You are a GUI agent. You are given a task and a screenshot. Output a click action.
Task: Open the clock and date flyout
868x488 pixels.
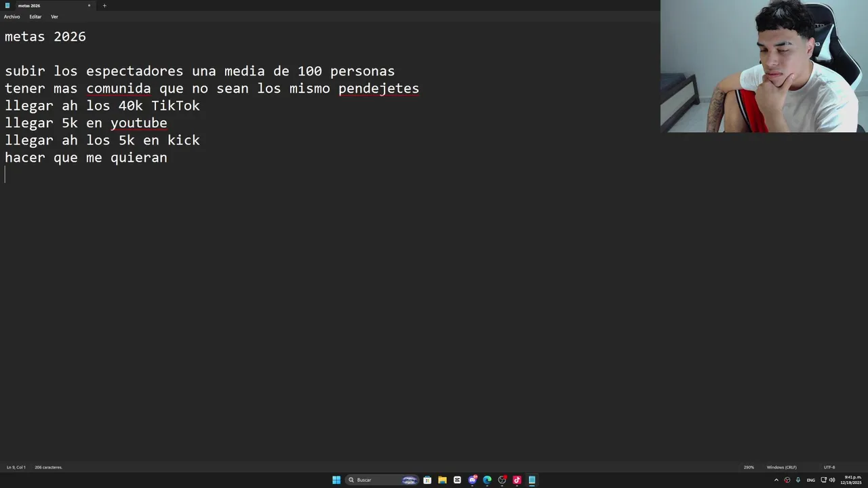click(x=851, y=480)
